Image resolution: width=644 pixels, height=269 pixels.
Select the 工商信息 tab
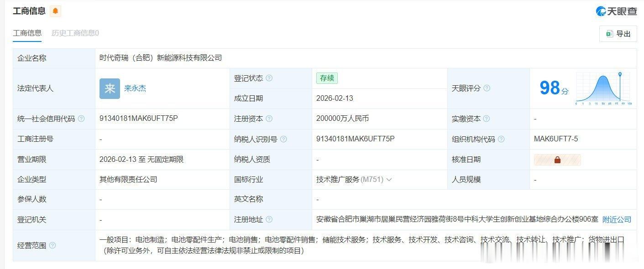tap(27, 33)
